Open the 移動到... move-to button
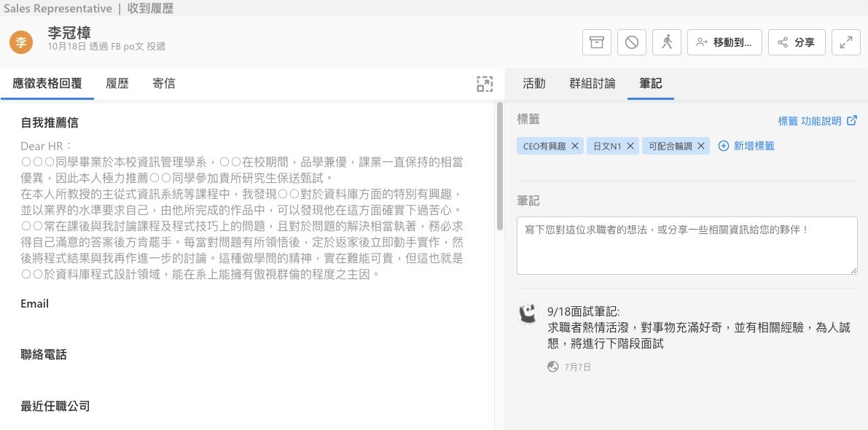868x430 pixels. 724,42
